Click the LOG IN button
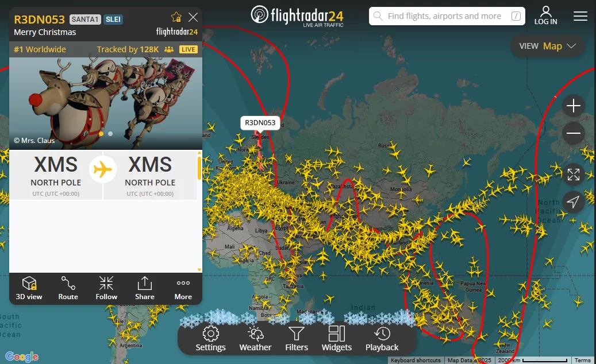Image resolution: width=596 pixels, height=364 pixels. coord(546,16)
